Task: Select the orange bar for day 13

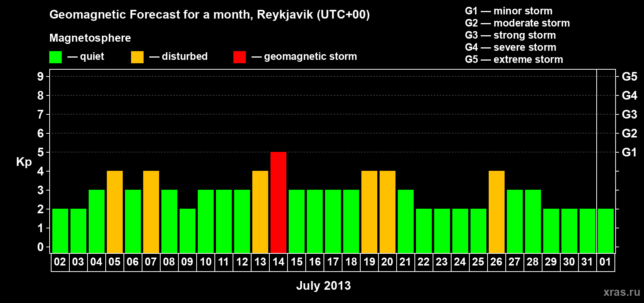Action: point(260,212)
